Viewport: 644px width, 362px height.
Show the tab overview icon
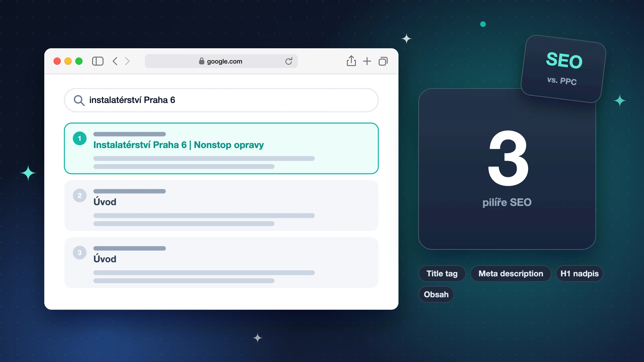coord(383,61)
